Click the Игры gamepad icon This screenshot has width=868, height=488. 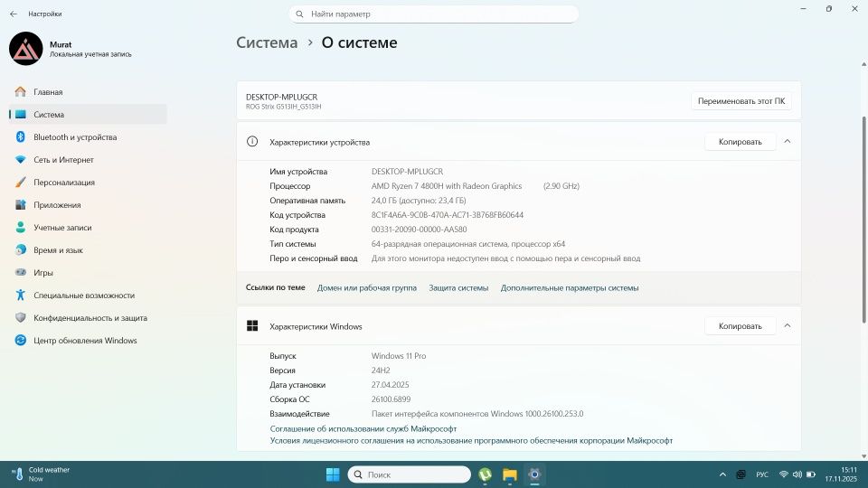[x=21, y=272]
